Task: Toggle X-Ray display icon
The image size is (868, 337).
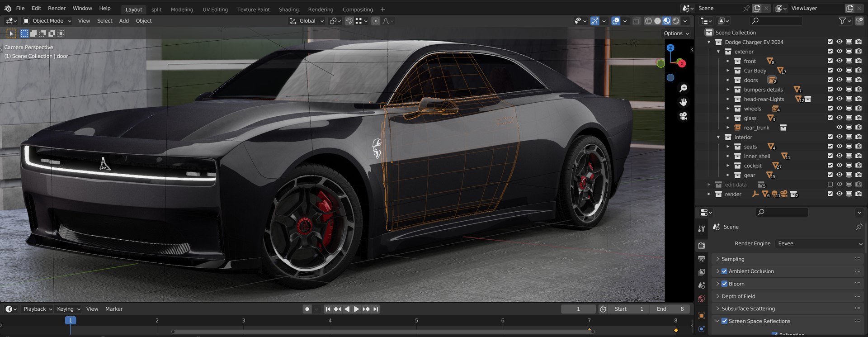Action: coord(637,21)
